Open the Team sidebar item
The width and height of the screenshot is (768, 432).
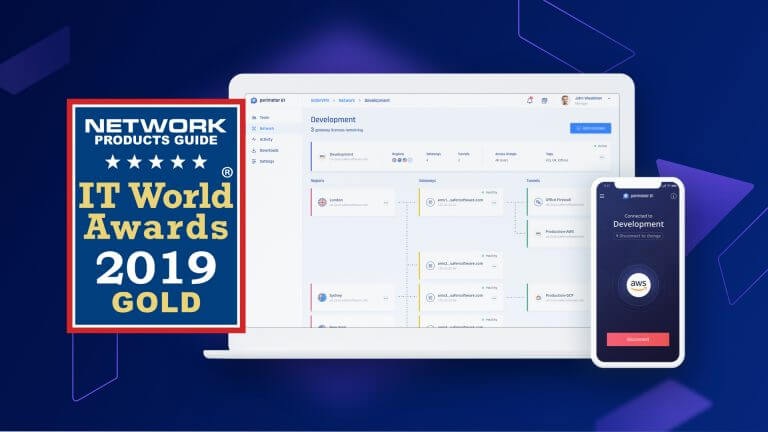click(x=261, y=118)
